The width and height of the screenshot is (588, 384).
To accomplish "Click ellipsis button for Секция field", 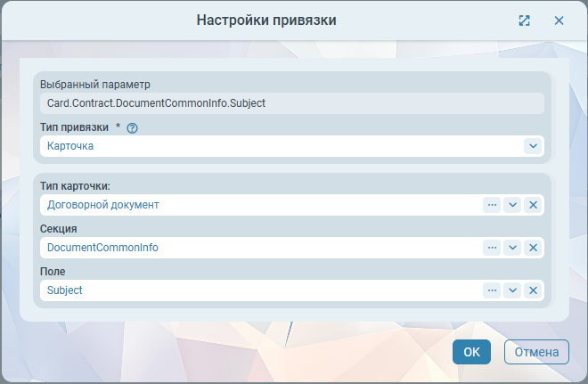I will point(492,248).
